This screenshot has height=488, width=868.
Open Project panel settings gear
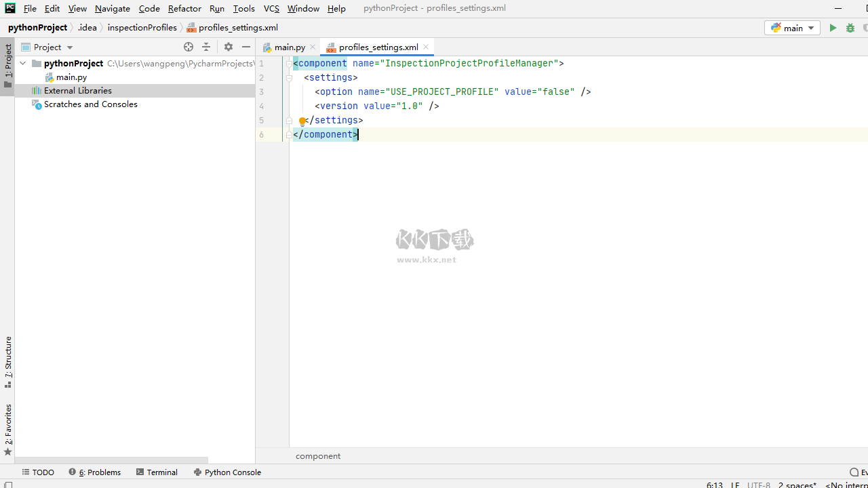point(229,47)
